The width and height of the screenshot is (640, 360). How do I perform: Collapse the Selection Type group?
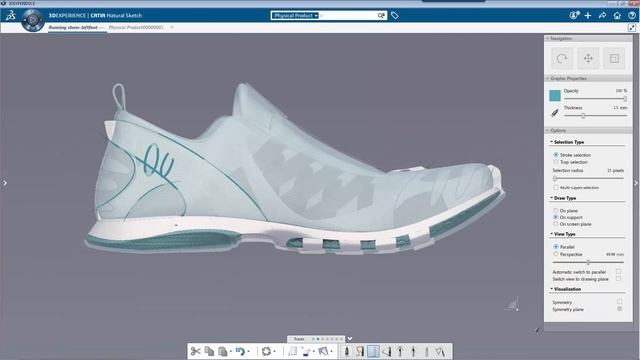click(551, 142)
